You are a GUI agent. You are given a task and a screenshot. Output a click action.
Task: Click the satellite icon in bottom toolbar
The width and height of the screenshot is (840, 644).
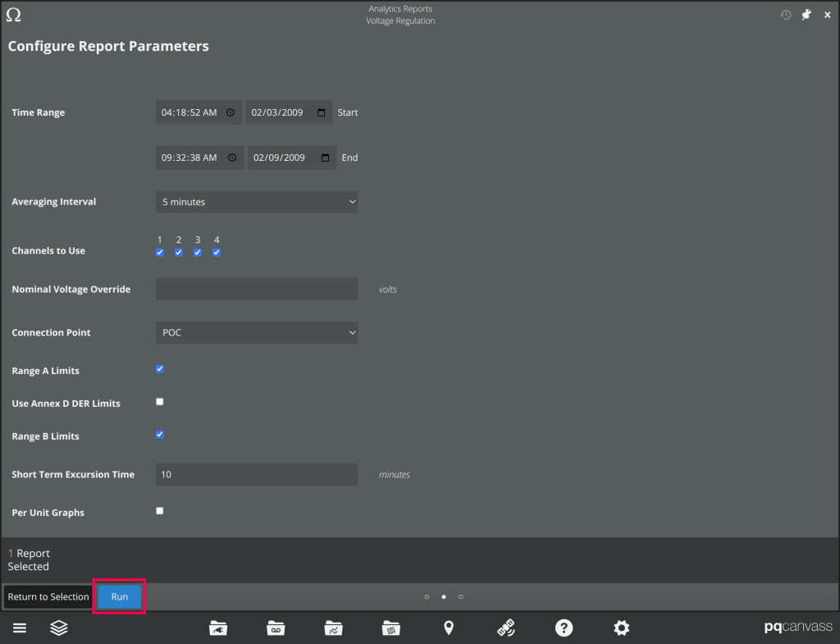[506, 628]
